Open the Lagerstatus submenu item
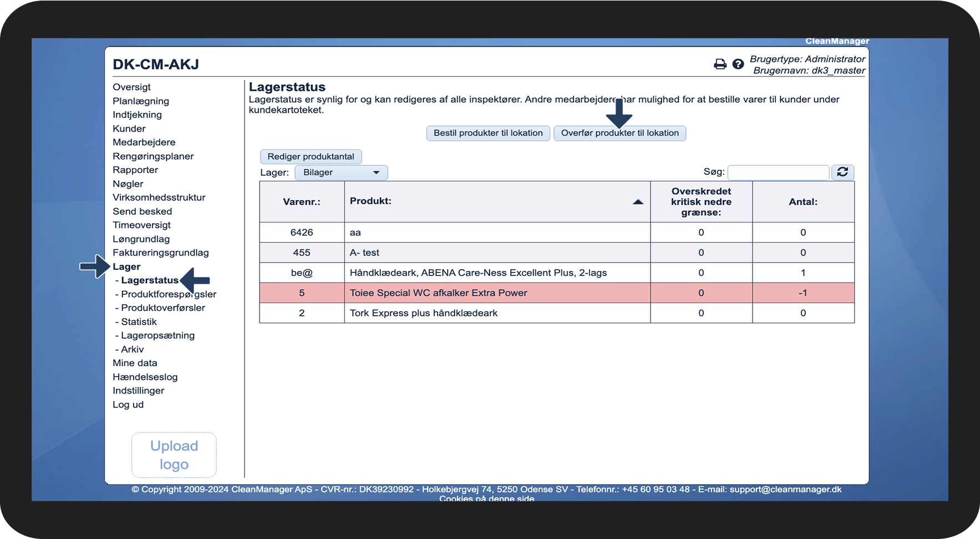Image resolution: width=980 pixels, height=539 pixels. pyautogui.click(x=150, y=280)
